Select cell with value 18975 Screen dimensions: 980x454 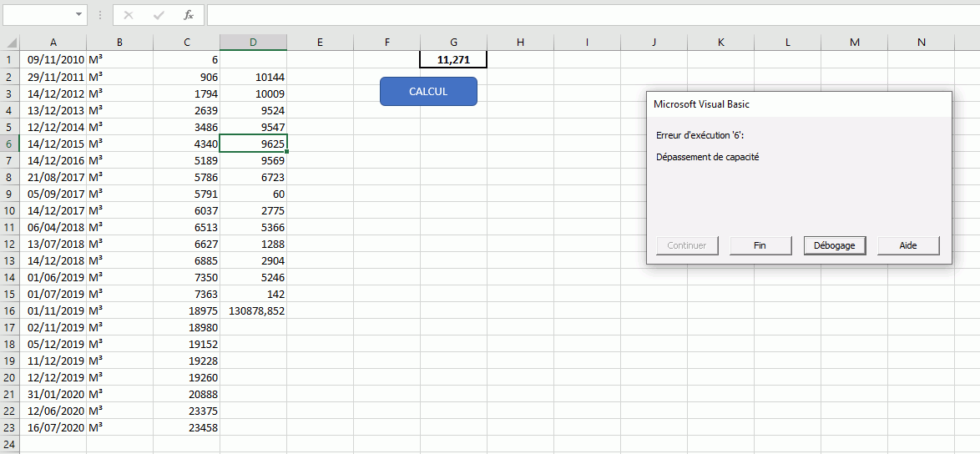click(x=187, y=310)
